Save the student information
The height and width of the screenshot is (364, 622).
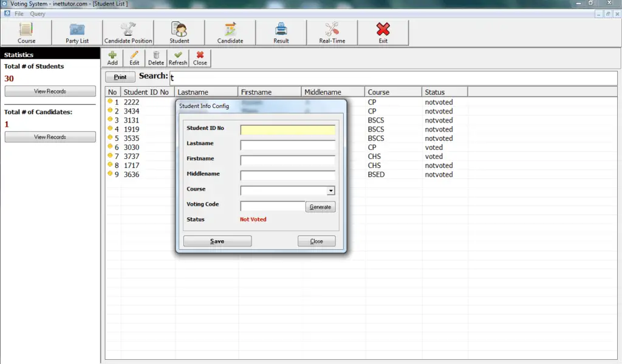217,240
